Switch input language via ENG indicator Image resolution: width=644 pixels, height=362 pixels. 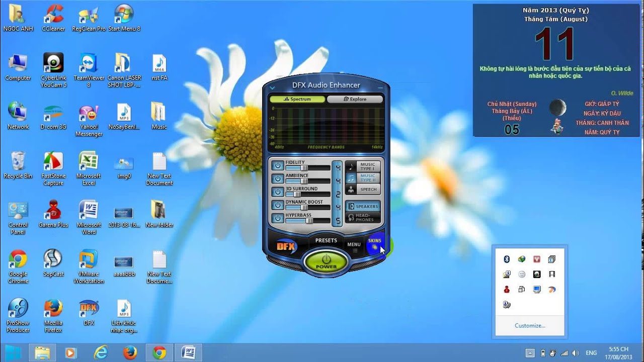(x=592, y=353)
